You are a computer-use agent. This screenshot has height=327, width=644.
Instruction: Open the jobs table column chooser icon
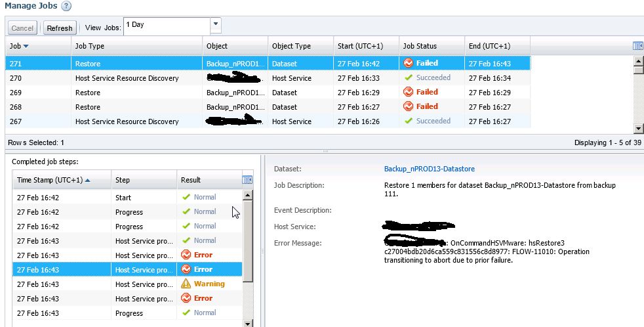637,46
